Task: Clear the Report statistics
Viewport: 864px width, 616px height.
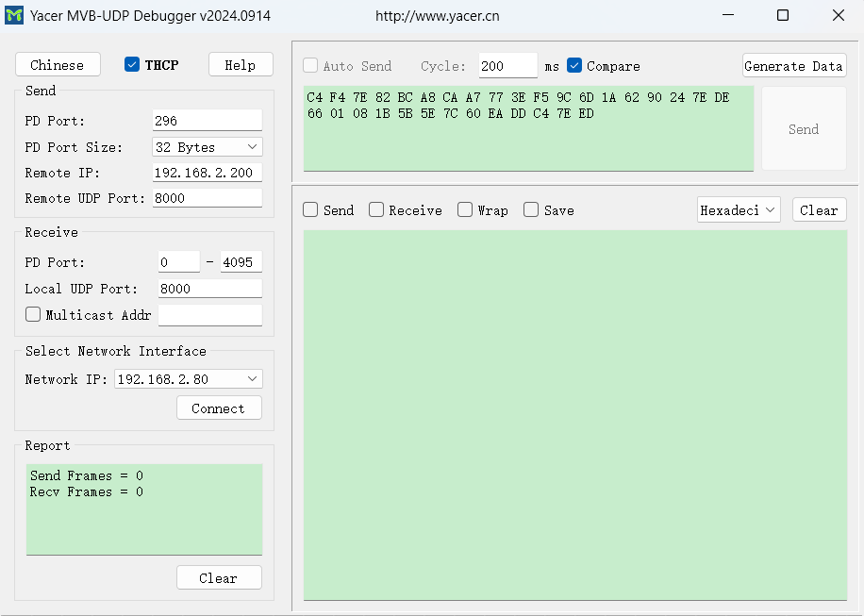Action: click(x=219, y=576)
